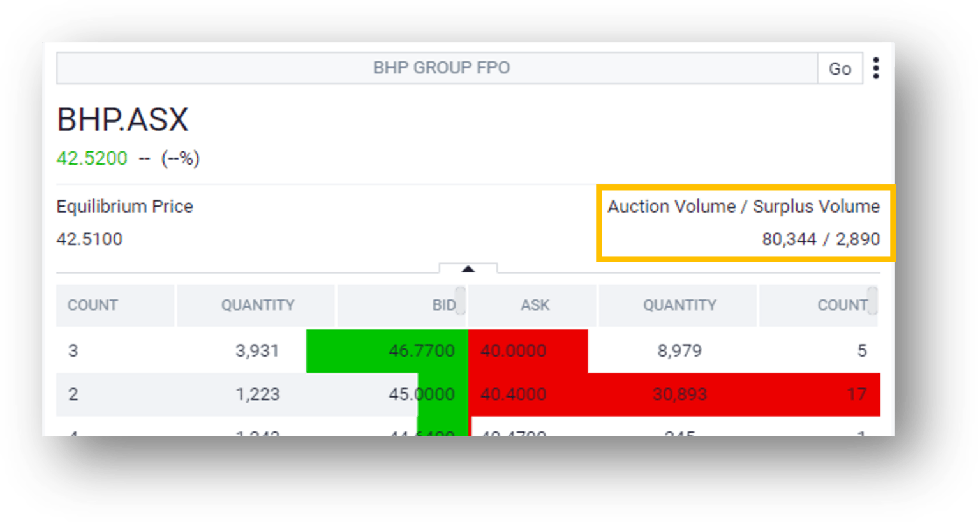The width and height of the screenshot is (980, 522).
Task: Select the BHP.ASX ticker heading
Action: tap(122, 119)
